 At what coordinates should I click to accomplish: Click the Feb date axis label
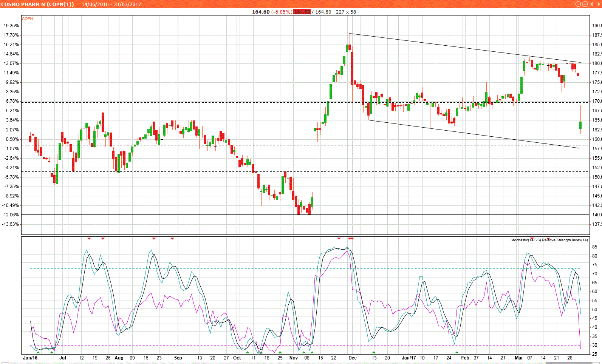pyautogui.click(x=465, y=358)
